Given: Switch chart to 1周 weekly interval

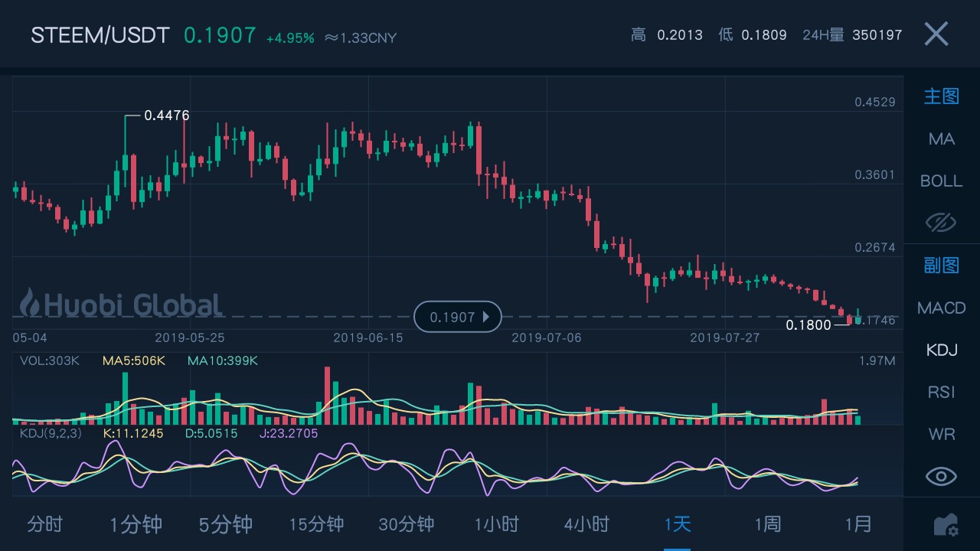Looking at the screenshot, I should tap(768, 524).
